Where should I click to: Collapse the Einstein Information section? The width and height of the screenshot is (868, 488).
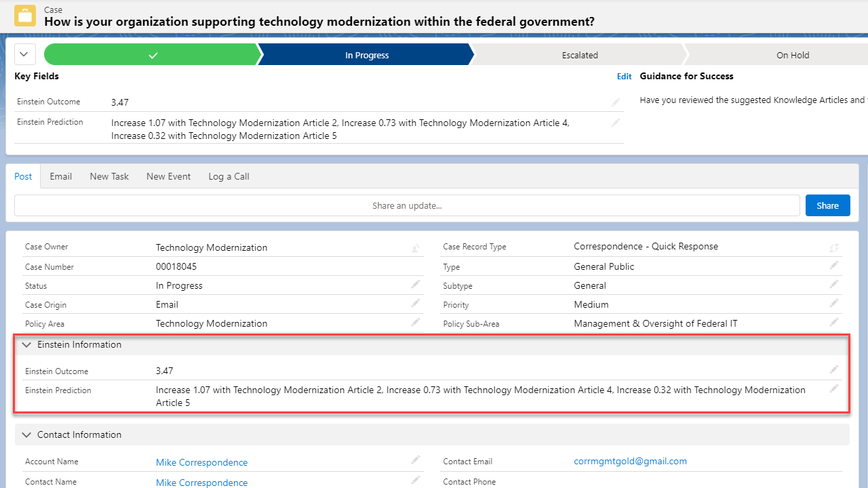click(26, 344)
